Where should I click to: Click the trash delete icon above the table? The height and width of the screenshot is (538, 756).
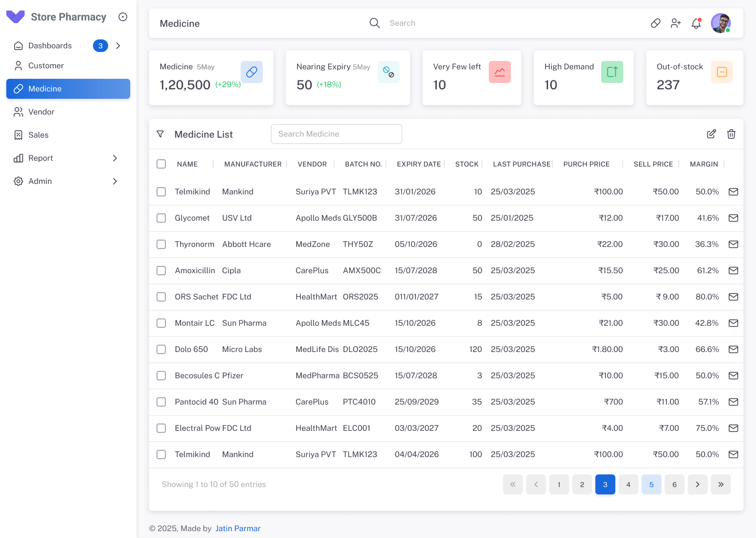click(x=731, y=134)
